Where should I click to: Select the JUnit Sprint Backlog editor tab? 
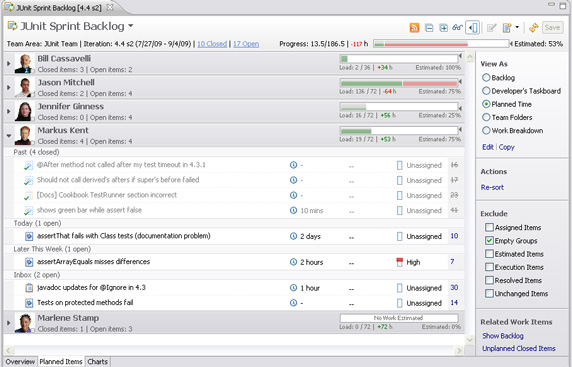(x=59, y=8)
